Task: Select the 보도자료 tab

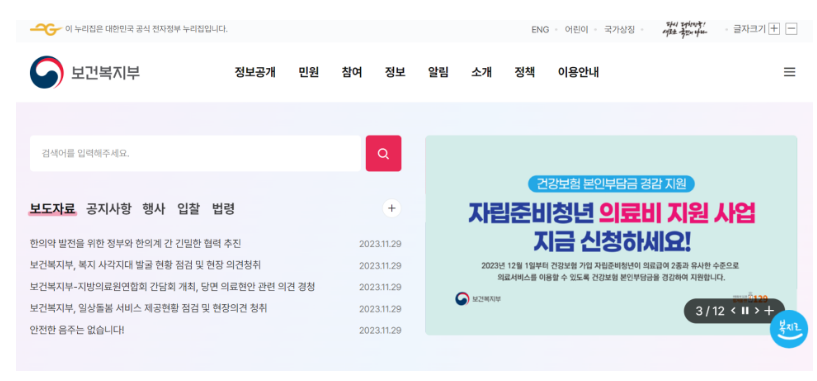Action: click(53, 209)
